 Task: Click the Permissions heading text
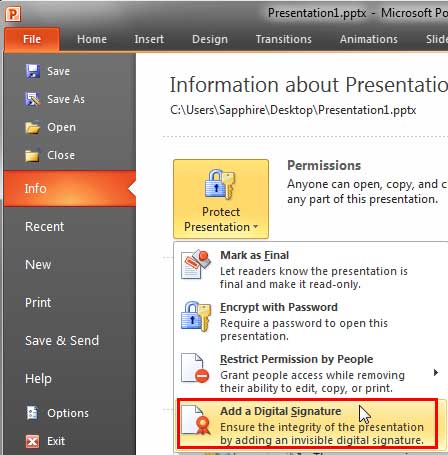point(324,166)
